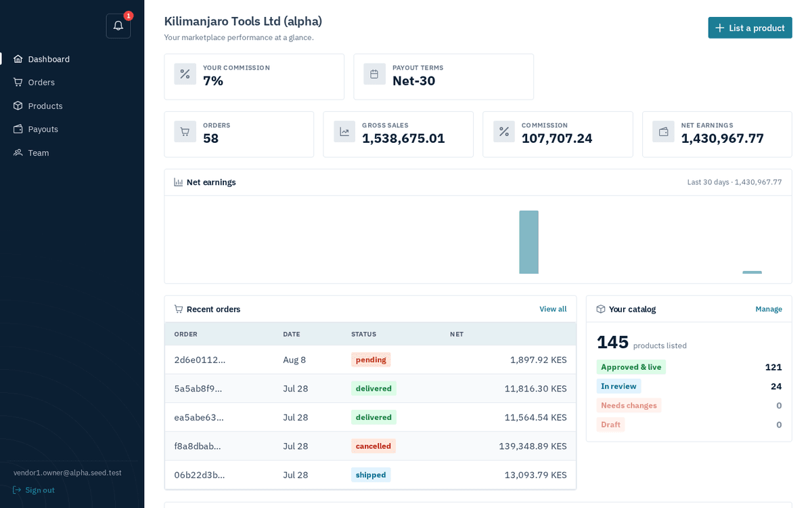Open the Team page from sidebar
This screenshot has height=508, width=812.
point(72,152)
